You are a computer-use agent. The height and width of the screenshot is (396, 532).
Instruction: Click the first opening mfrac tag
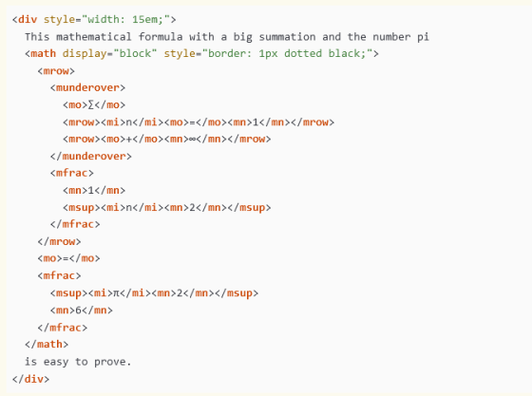coord(71,173)
